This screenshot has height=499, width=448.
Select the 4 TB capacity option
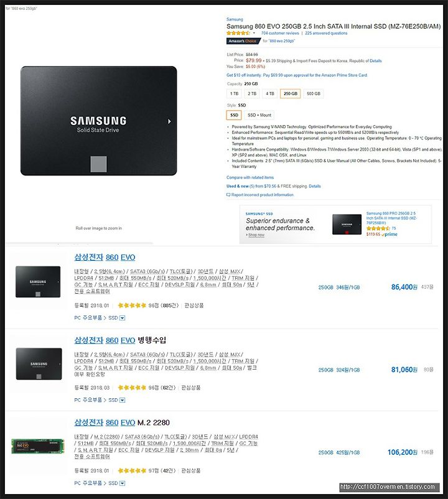click(x=270, y=93)
